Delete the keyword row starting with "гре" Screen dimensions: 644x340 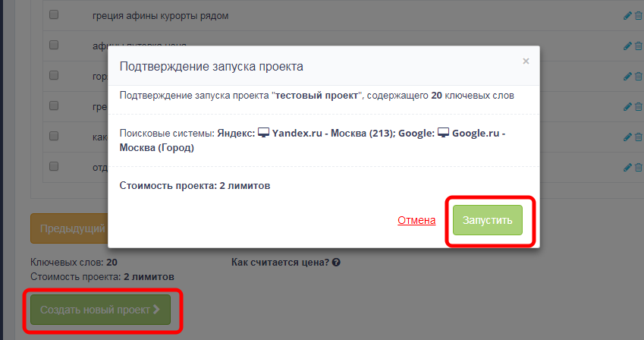[637, 106]
